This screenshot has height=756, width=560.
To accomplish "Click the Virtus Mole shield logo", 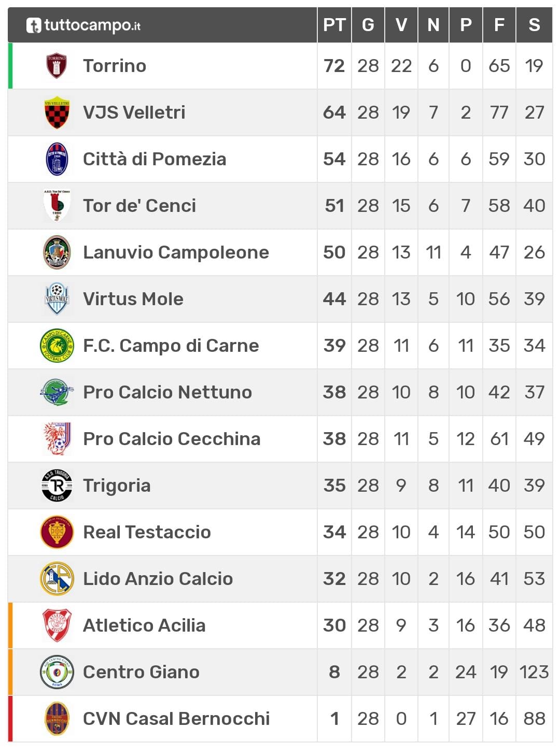I will pos(57,299).
